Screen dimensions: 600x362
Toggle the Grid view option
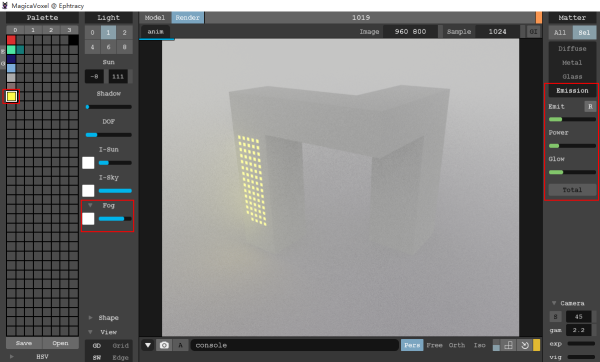(x=121, y=346)
